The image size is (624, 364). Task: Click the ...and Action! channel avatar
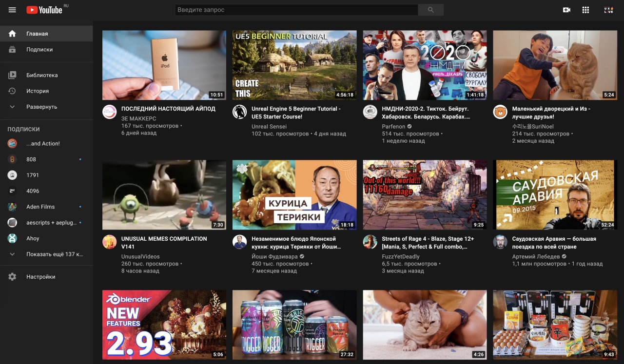coord(12,143)
